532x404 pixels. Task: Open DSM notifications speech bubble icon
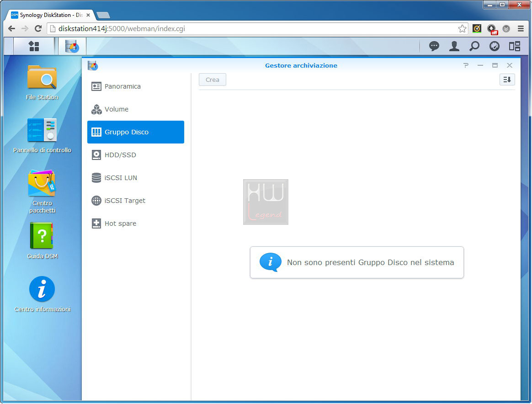coord(434,46)
